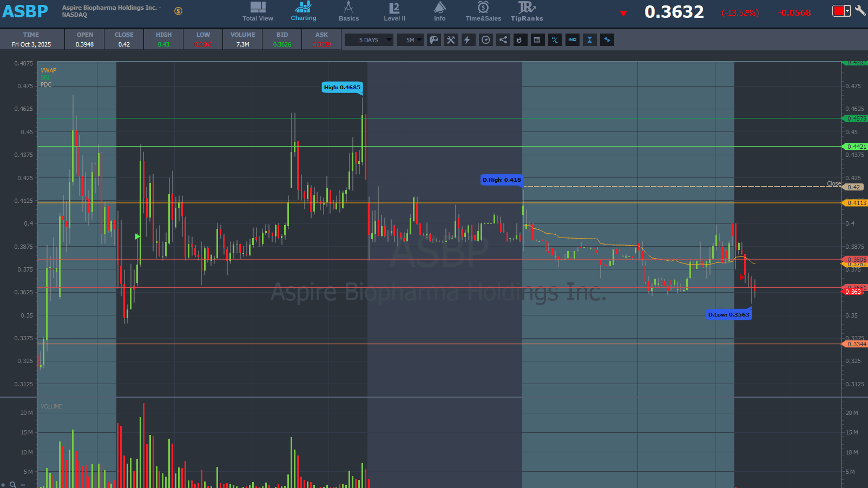The width and height of the screenshot is (868, 488).
Task: Click the red 0.363 current price tag
Action: (x=853, y=292)
